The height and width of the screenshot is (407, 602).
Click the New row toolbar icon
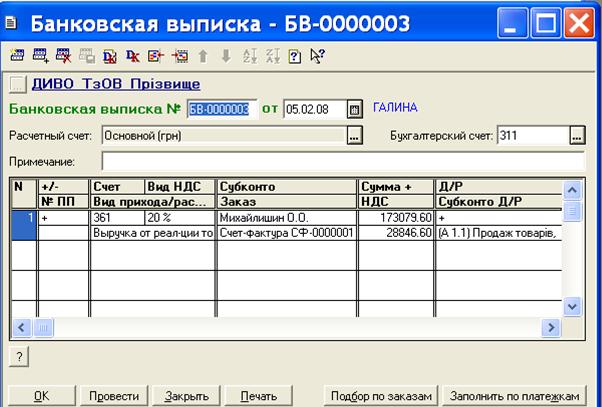[x=17, y=55]
